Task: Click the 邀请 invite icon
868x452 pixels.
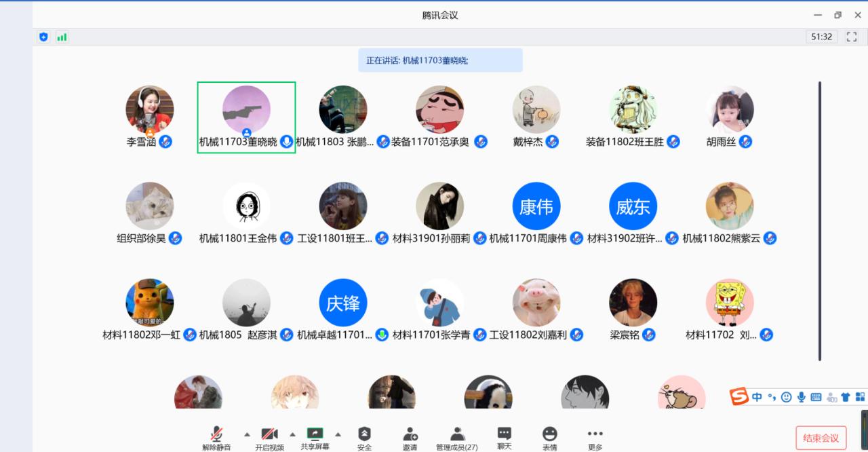Action: [410, 436]
